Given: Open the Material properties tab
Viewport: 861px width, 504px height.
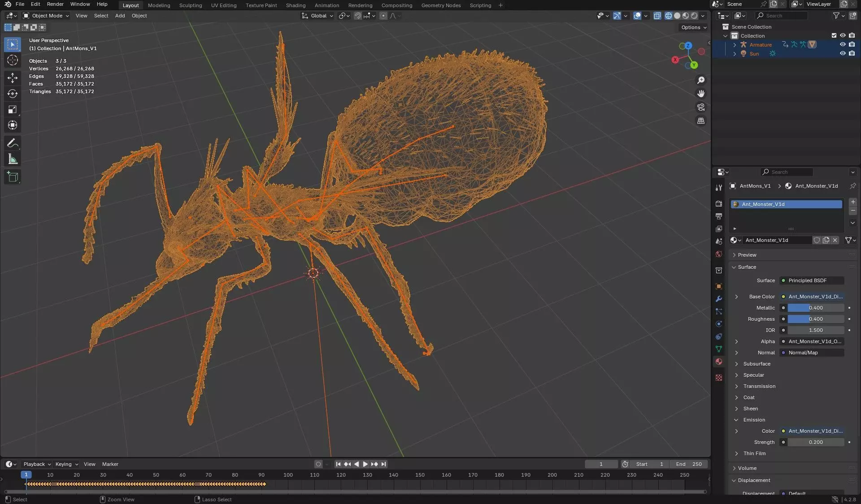Looking at the screenshot, I should tap(719, 362).
